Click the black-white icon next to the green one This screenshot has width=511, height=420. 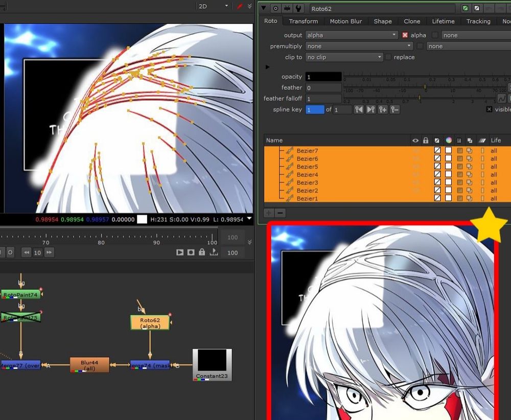477,9
